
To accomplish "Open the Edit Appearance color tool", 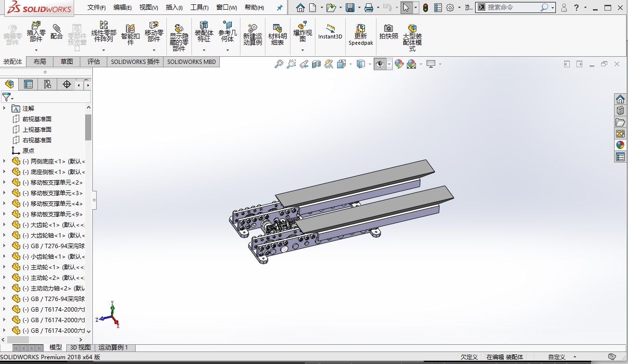I will click(x=399, y=63).
